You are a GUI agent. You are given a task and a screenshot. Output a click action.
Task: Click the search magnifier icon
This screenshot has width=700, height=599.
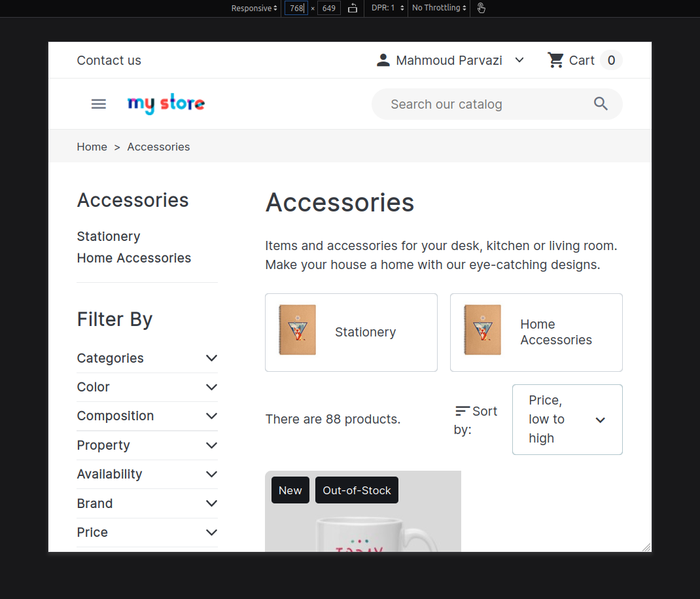pos(600,103)
